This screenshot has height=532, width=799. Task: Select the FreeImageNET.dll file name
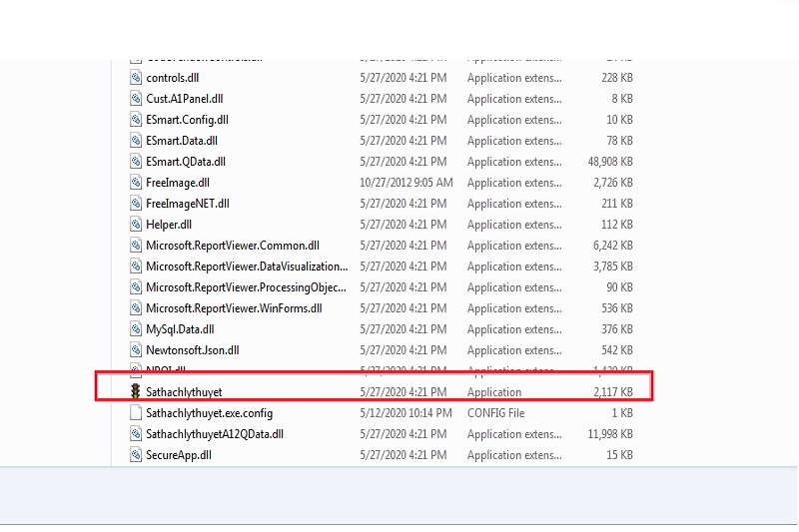coord(188,204)
